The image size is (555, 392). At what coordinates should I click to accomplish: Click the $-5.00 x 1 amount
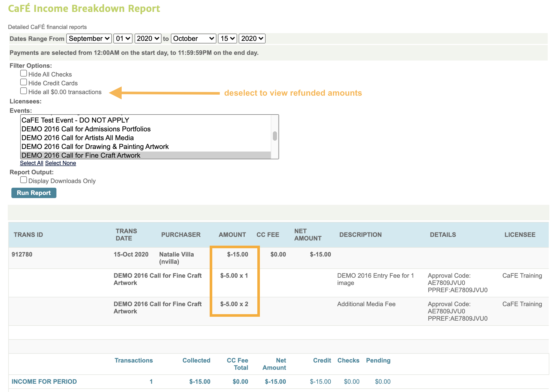[234, 276]
